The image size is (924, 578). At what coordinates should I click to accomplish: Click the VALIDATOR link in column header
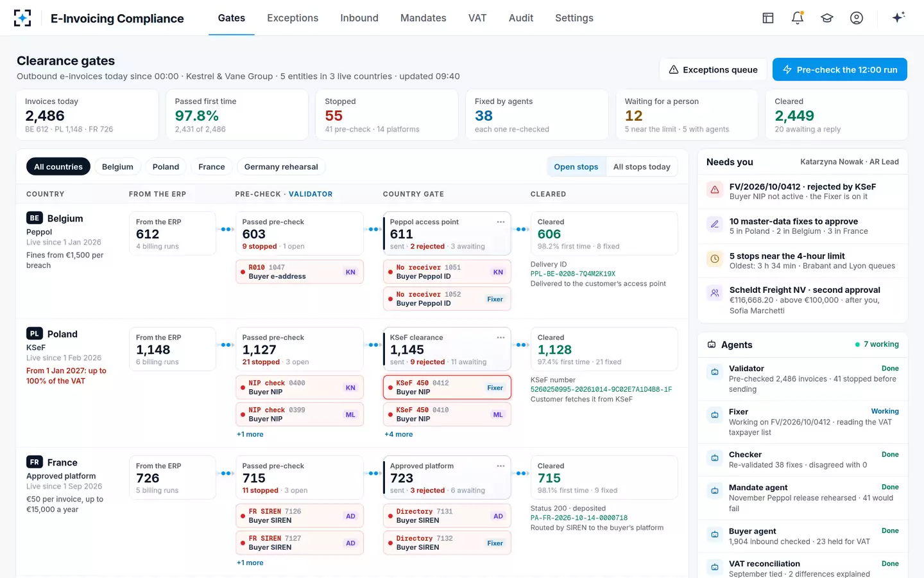311,194
